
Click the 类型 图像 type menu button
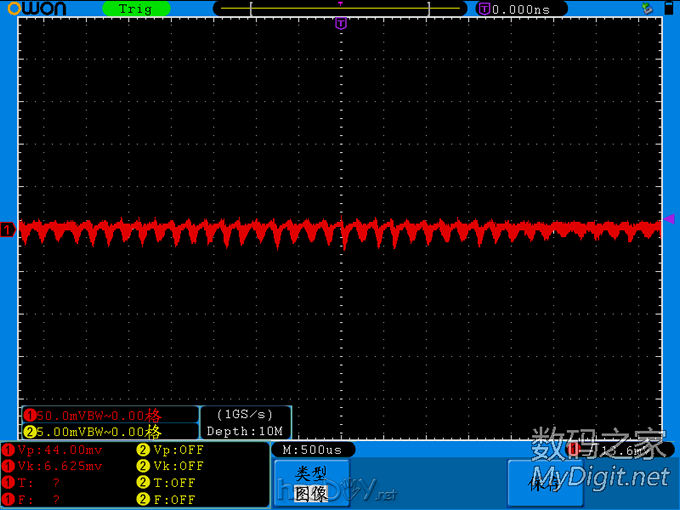click(x=311, y=483)
